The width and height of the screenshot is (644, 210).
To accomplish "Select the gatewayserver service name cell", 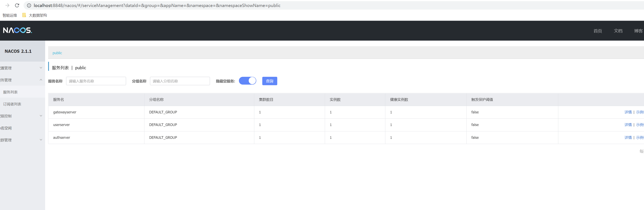I will point(96,112).
